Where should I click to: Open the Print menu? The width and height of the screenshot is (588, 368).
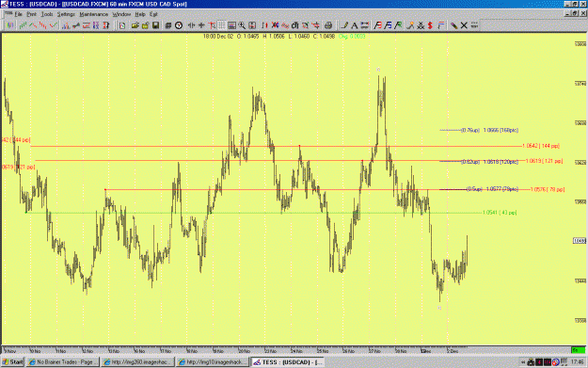(31, 14)
